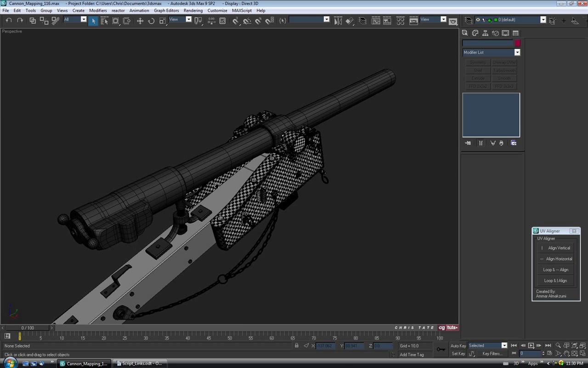The width and height of the screenshot is (588, 368).
Task: Open the Customize menu
Action: tap(217, 10)
